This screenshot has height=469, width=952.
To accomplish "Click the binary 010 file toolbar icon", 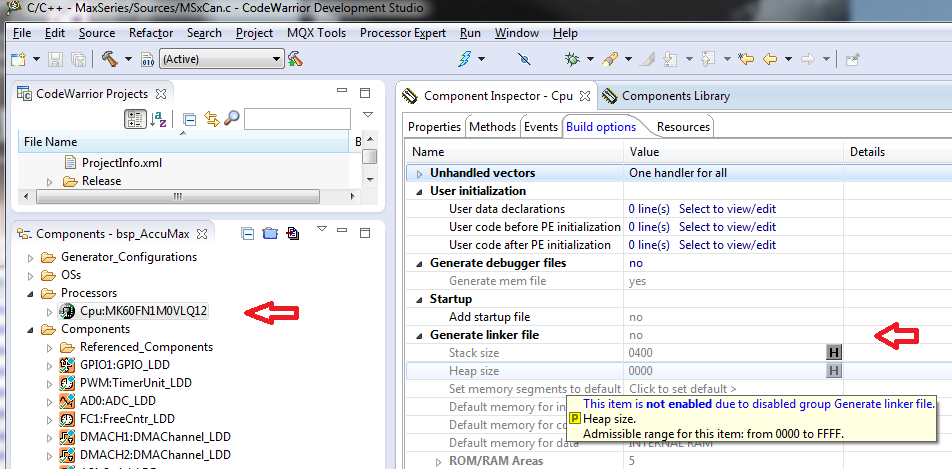I will (x=148, y=59).
